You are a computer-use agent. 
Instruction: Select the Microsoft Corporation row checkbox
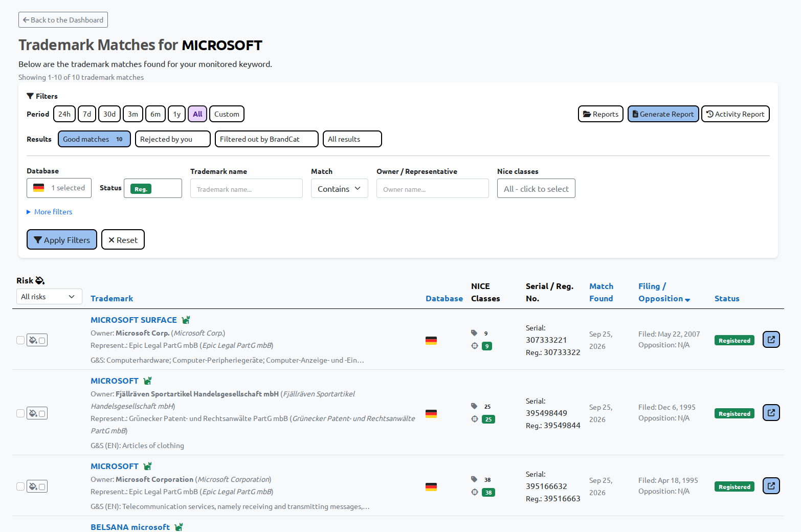tap(20, 486)
